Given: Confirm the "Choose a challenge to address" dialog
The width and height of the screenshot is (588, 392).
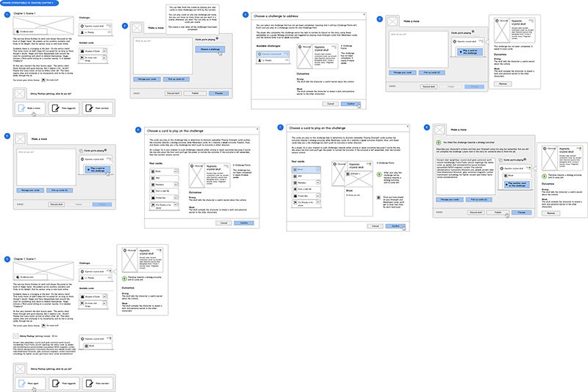Looking at the screenshot, I should pos(351,104).
